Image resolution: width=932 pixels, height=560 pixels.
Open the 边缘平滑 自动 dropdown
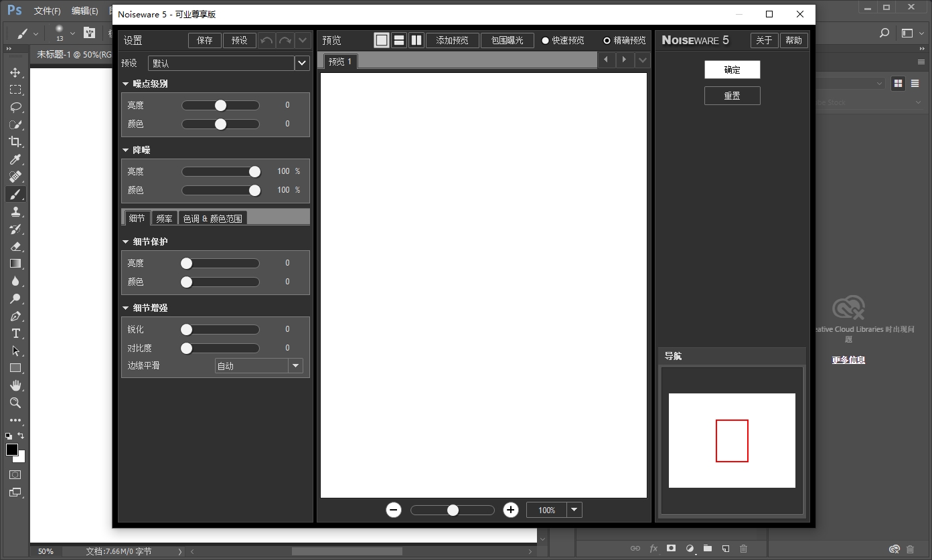(295, 366)
